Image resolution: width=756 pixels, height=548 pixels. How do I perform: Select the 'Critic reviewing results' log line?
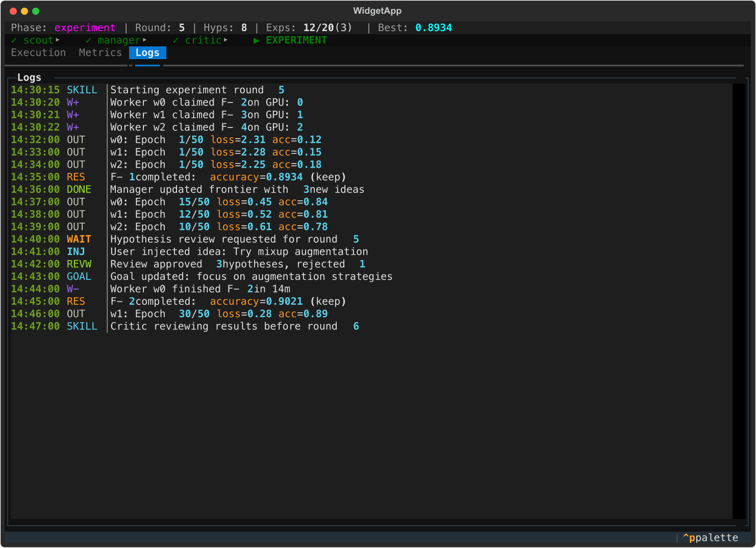371,326
